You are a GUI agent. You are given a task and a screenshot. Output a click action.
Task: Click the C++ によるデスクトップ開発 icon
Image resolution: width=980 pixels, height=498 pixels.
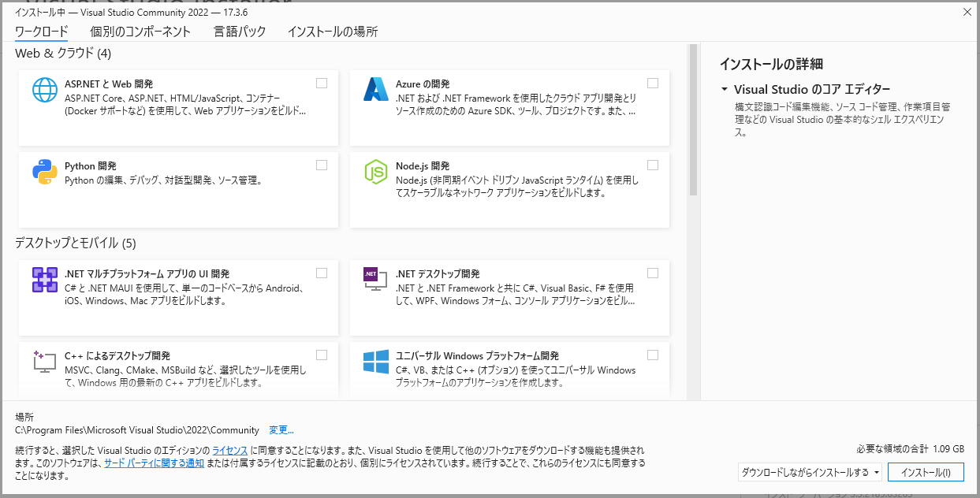coord(45,362)
